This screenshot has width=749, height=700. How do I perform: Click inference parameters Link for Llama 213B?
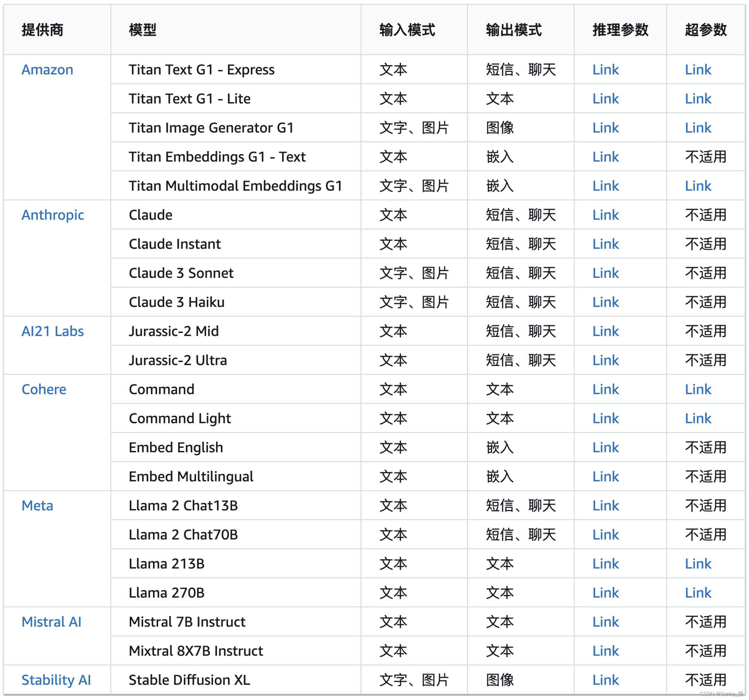click(x=606, y=564)
